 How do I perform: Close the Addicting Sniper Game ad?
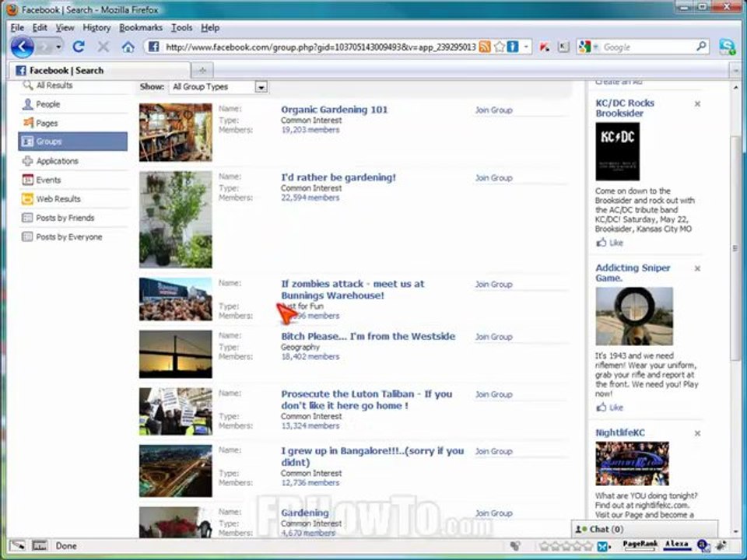pyautogui.click(x=697, y=268)
